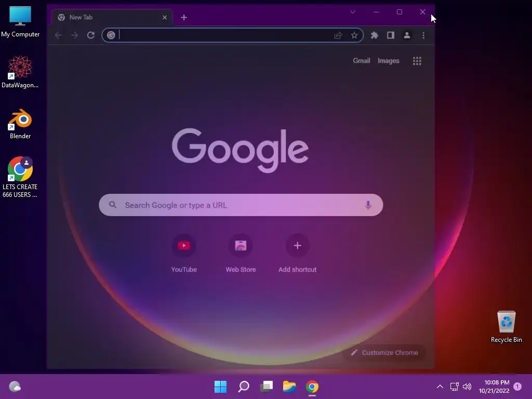Image resolution: width=532 pixels, height=399 pixels.
Task: Click Customize Chrome button
Action: coord(384,353)
